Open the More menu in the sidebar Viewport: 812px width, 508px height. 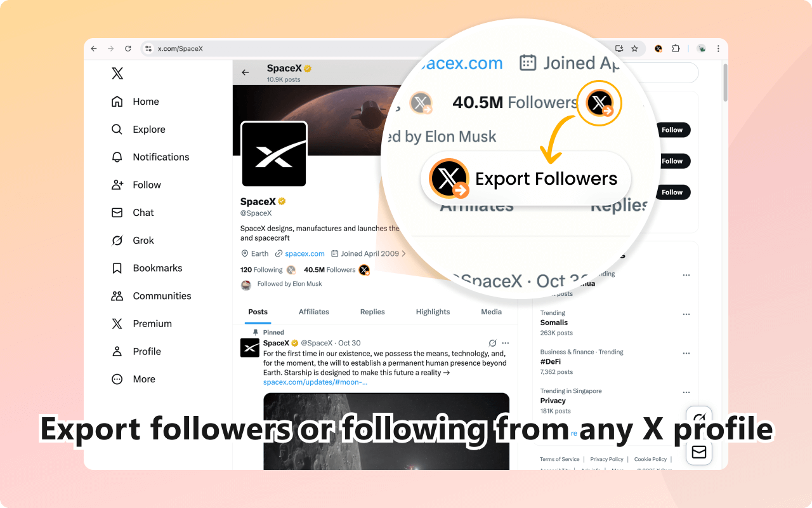(x=133, y=379)
